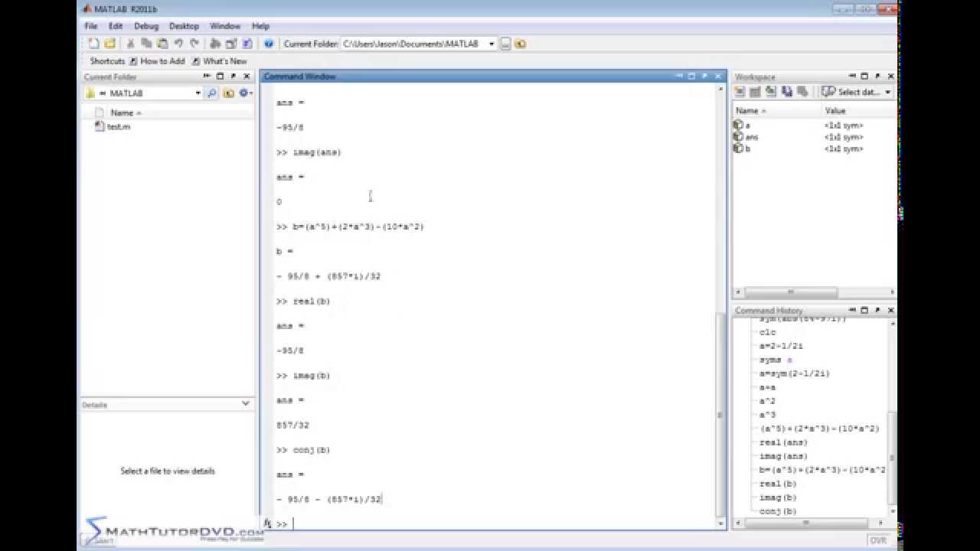Screen dimensions: 980x551
Task: Create a new script with New file icon
Action: pos(93,44)
